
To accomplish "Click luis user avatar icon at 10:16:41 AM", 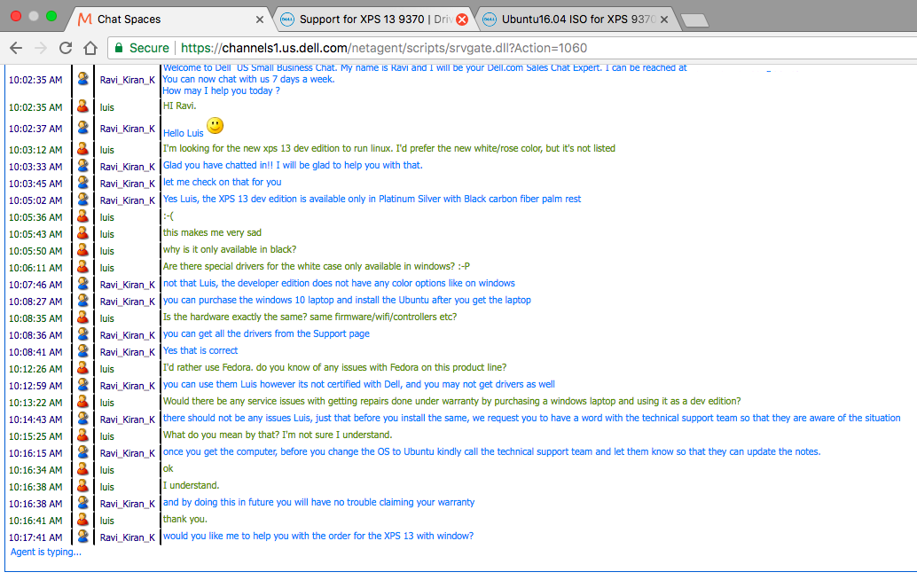I will (x=83, y=520).
